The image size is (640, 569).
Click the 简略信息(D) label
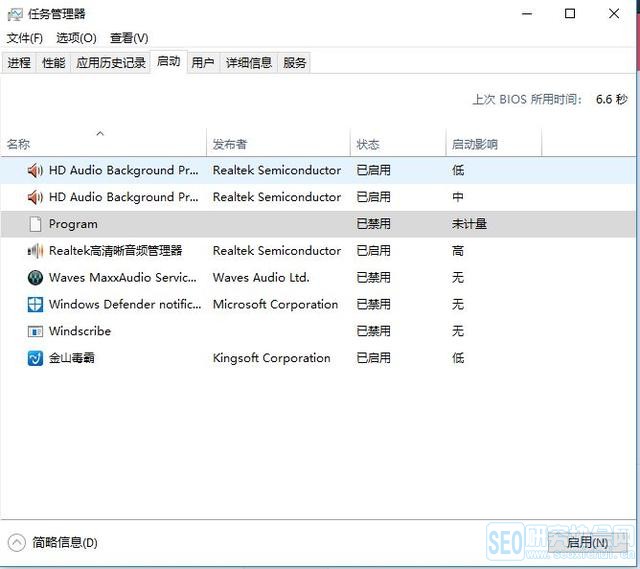coord(65,542)
